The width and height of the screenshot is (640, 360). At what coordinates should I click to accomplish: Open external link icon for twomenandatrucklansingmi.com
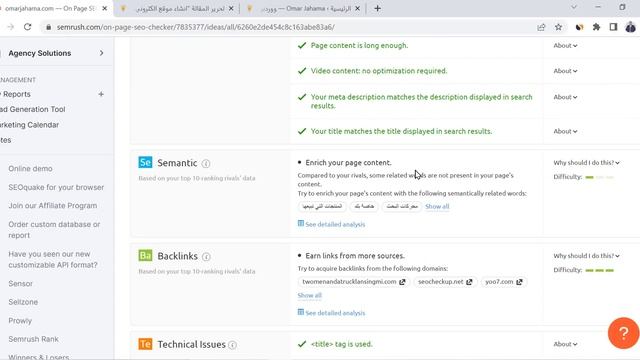[x=402, y=282]
